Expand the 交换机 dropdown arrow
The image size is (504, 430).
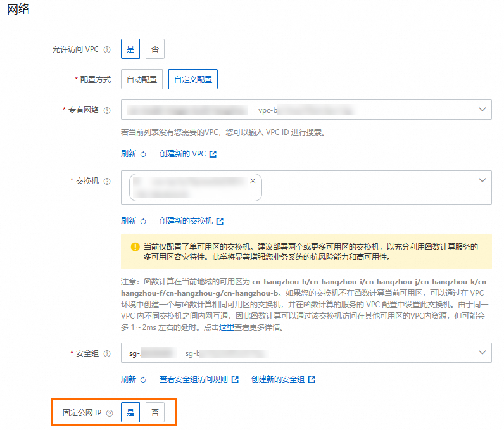coord(482,180)
